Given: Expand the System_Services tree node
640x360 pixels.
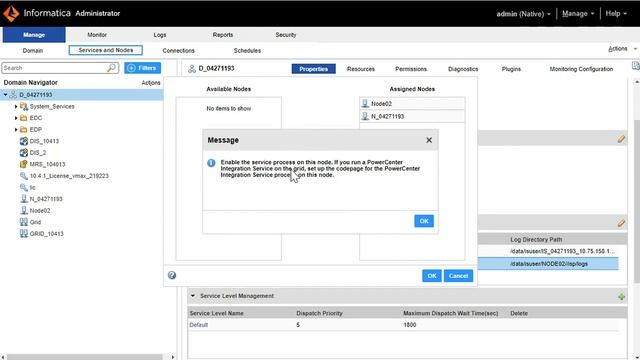Looking at the screenshot, I should [x=16, y=107].
